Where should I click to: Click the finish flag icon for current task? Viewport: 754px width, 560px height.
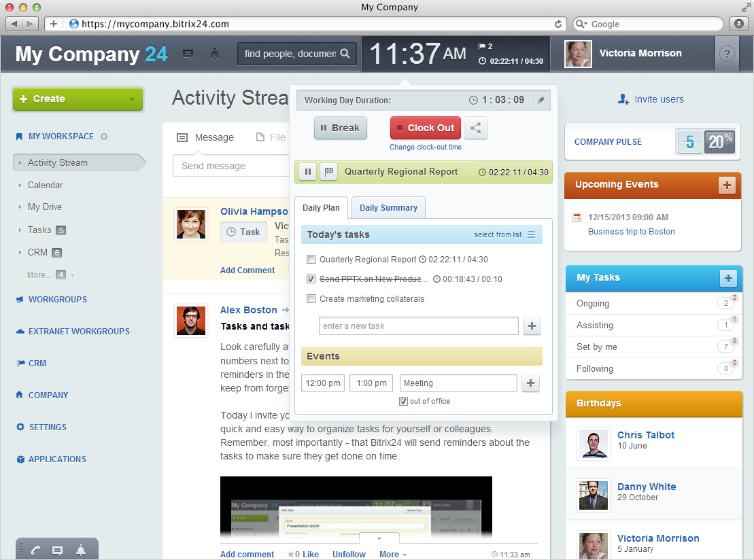point(328,172)
